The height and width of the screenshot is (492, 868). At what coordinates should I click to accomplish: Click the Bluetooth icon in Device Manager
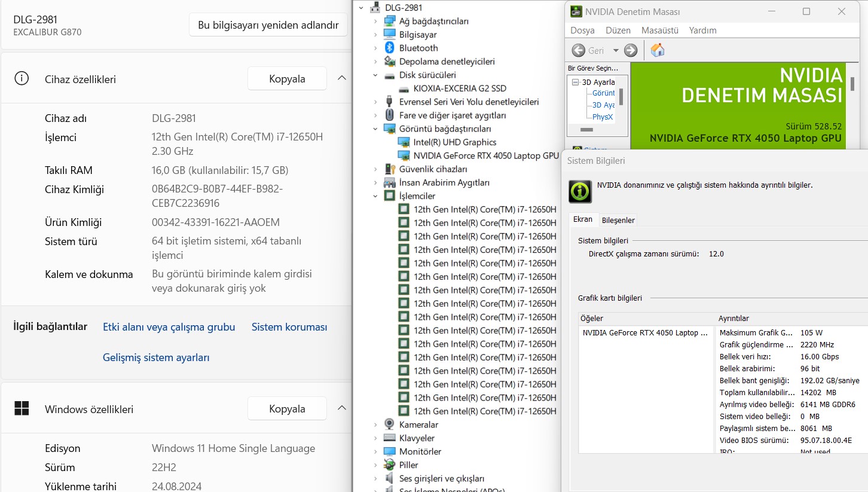[x=389, y=48]
